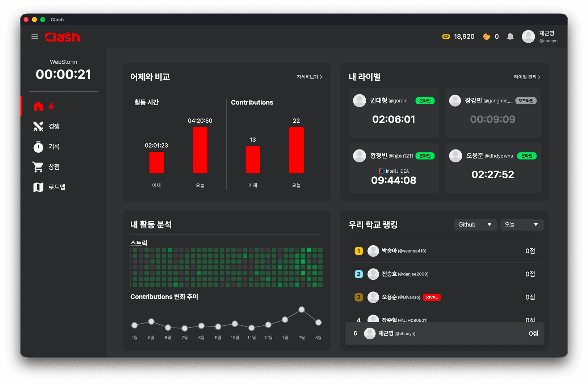Open the hamburger menu icon
Image resolution: width=588 pixels, height=384 pixels.
[35, 37]
